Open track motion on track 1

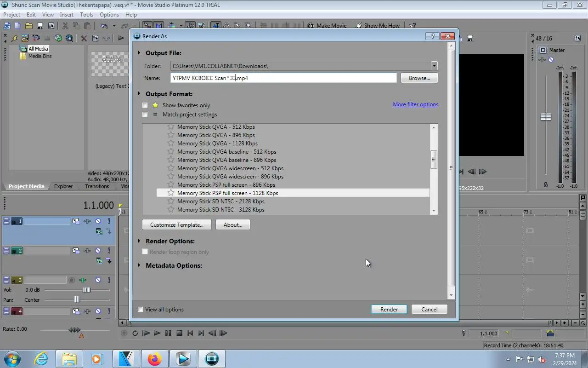click(x=76, y=221)
